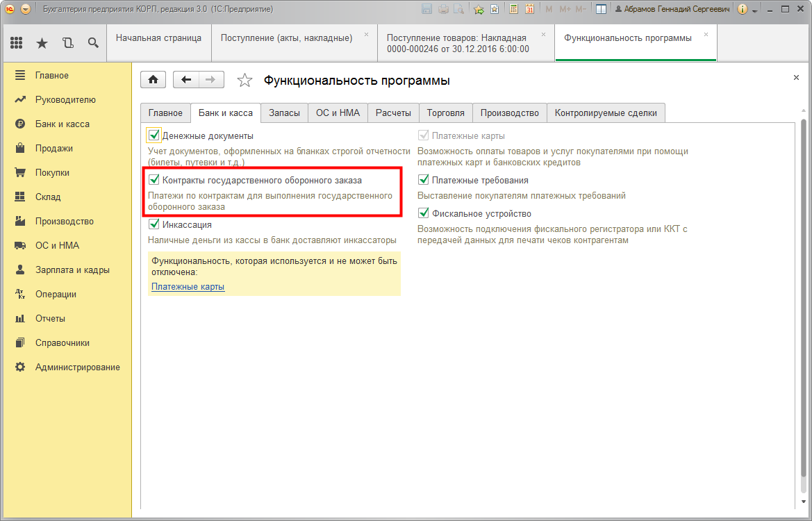Select the Контролируемые сделки tab
The width and height of the screenshot is (812, 521).
pos(606,113)
